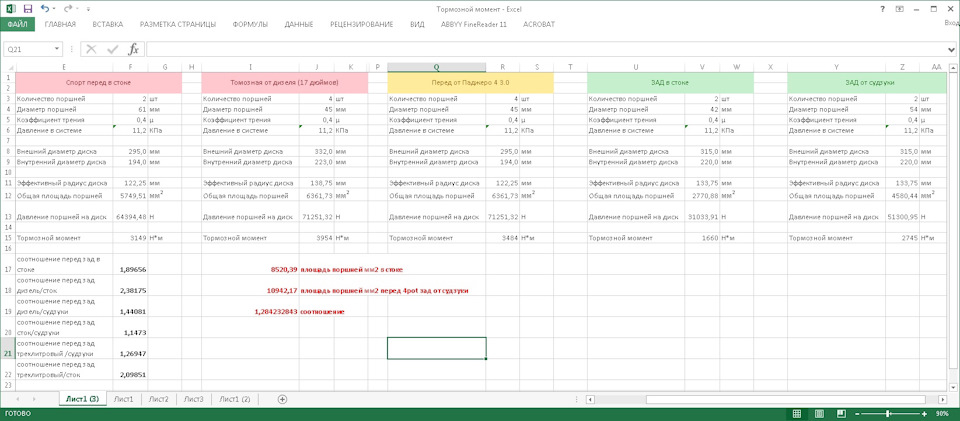The width and height of the screenshot is (960, 421).
Task: Click the Вход sign-in link
Action: tap(951, 24)
